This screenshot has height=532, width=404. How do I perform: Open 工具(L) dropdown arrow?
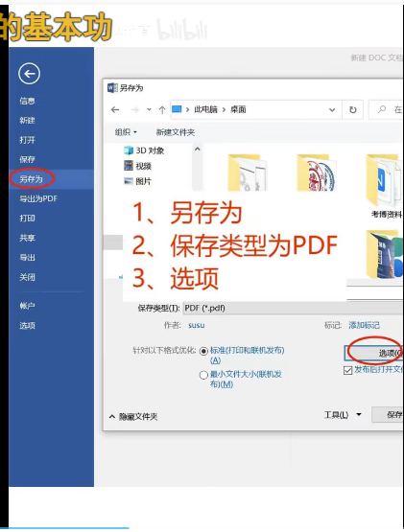tap(359, 414)
